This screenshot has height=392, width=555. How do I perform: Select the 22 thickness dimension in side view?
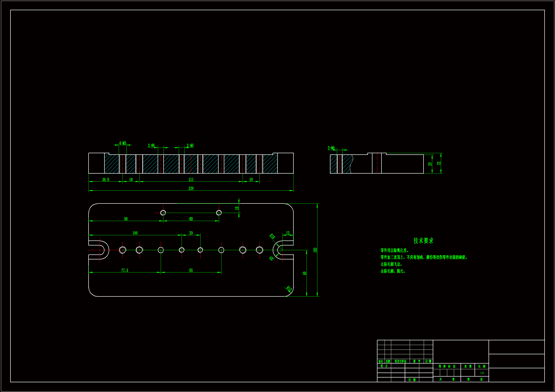(x=439, y=163)
